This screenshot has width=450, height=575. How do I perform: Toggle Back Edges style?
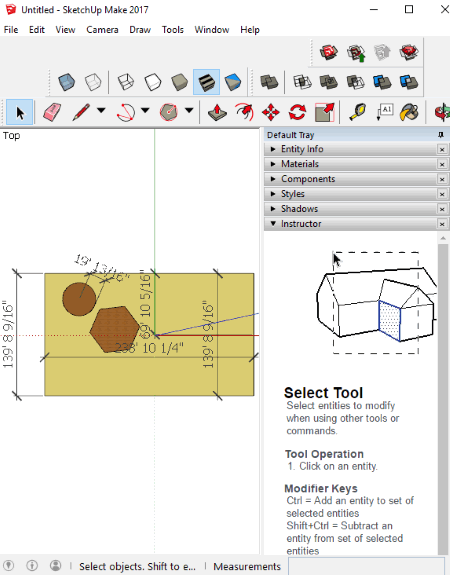coord(93,82)
